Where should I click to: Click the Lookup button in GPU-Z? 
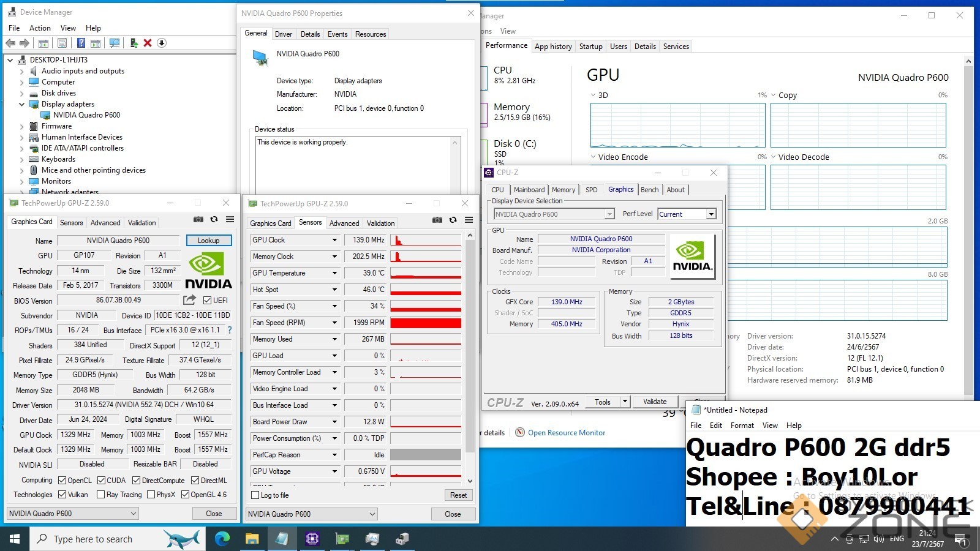pos(208,241)
